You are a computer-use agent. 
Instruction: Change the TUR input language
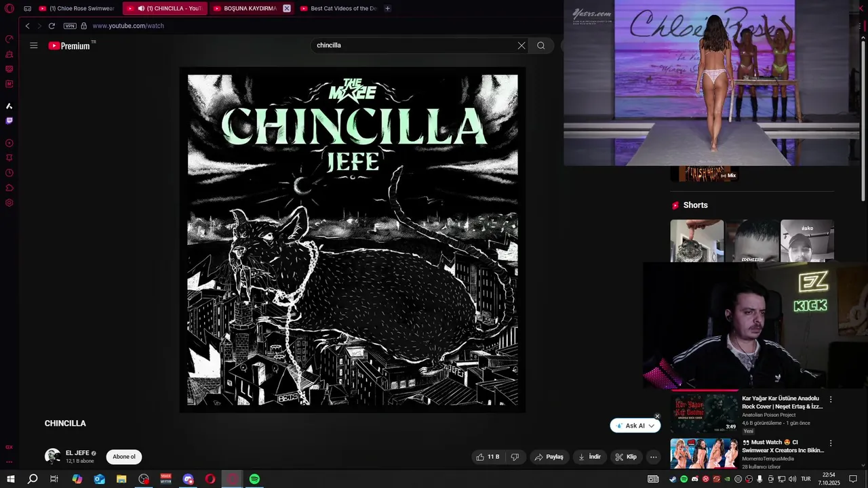806,479
